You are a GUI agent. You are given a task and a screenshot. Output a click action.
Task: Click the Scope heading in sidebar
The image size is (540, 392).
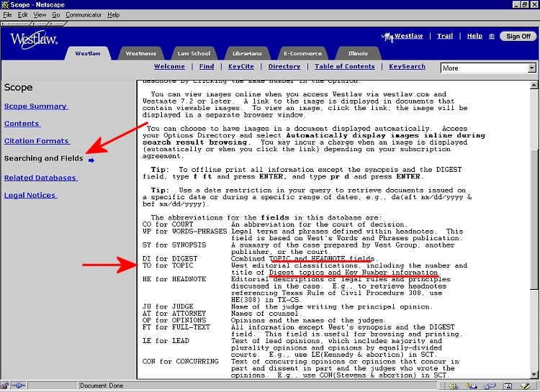(x=18, y=88)
